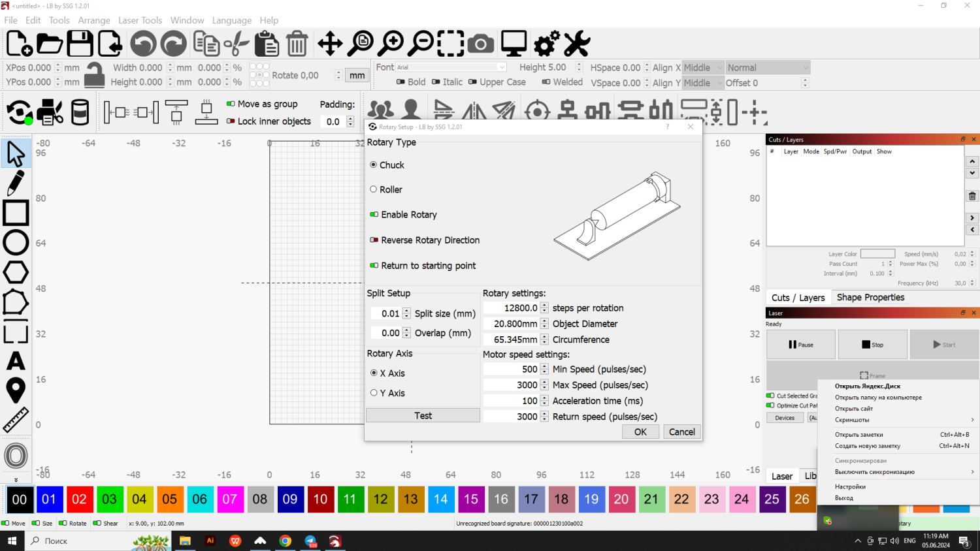Select the Roller rotary type
This screenshot has height=551, width=980.
(x=374, y=189)
